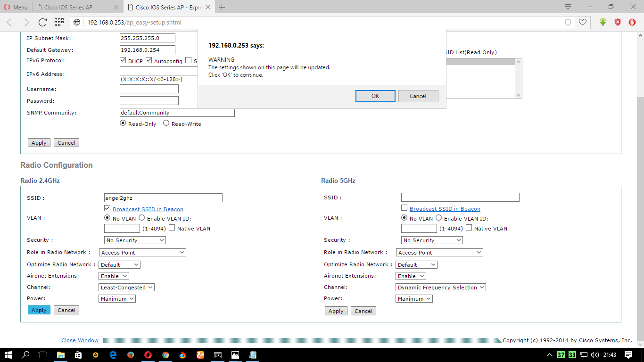Viewport: 644px width, 362px height.
Task: Click the globe site info icon
Action: [x=77, y=22]
